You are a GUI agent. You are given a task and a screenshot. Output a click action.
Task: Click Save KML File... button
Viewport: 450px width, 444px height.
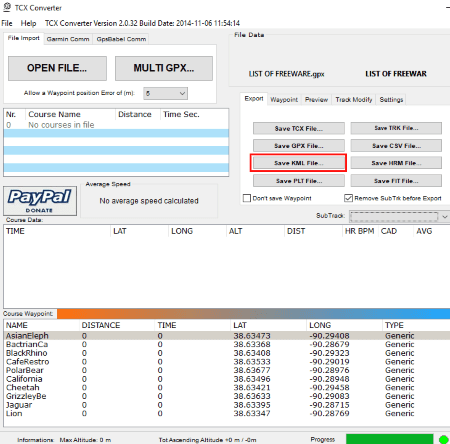click(299, 163)
